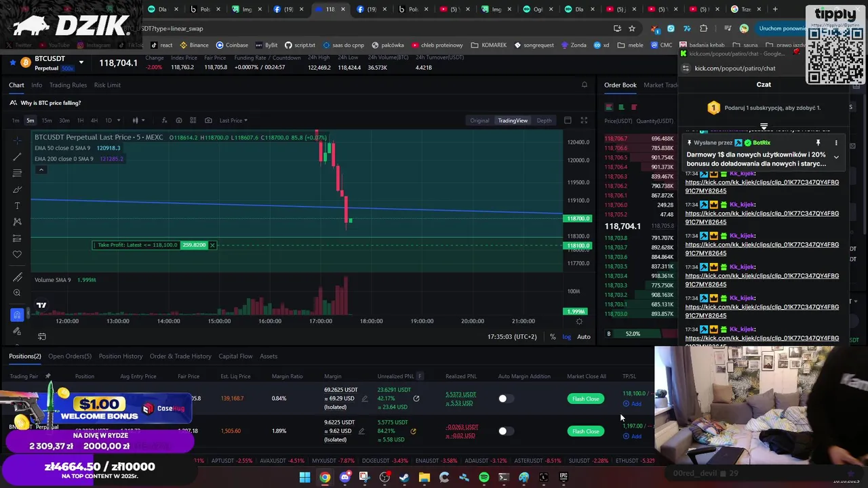Open Spotify from the Windows taskbar

pyautogui.click(x=484, y=477)
